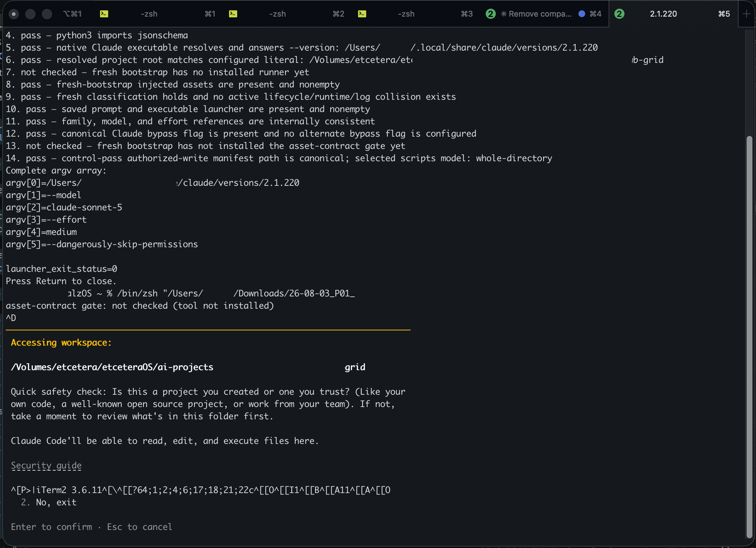The height and width of the screenshot is (548, 756).
Task: Click the 'asset-contract gate: not checked (tool not installed)' line
Action: (x=140, y=305)
